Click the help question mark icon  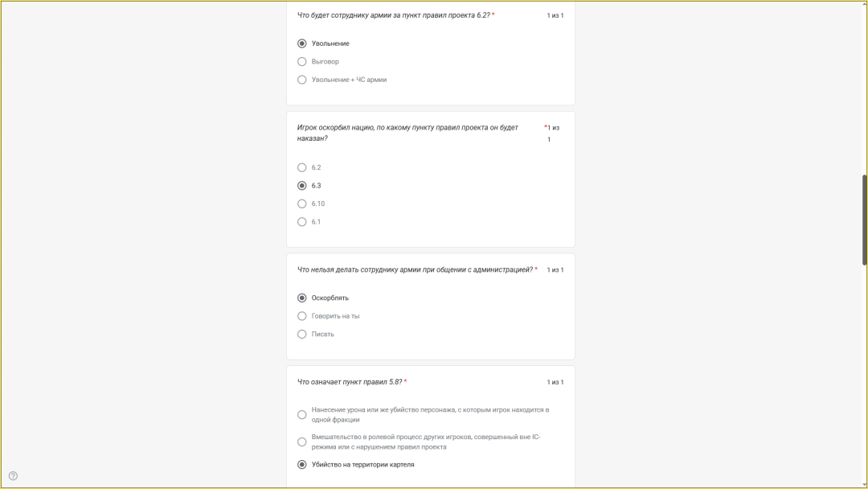click(x=13, y=476)
